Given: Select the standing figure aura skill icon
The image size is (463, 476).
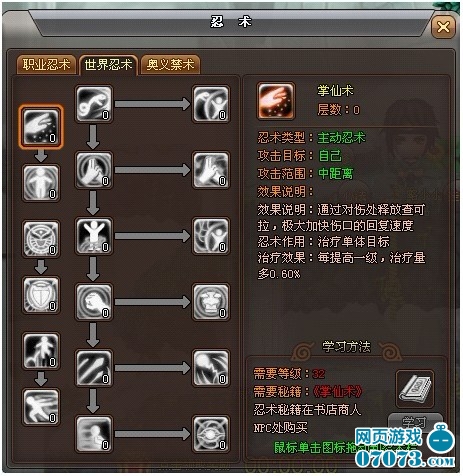Looking at the screenshot, I should [x=41, y=183].
